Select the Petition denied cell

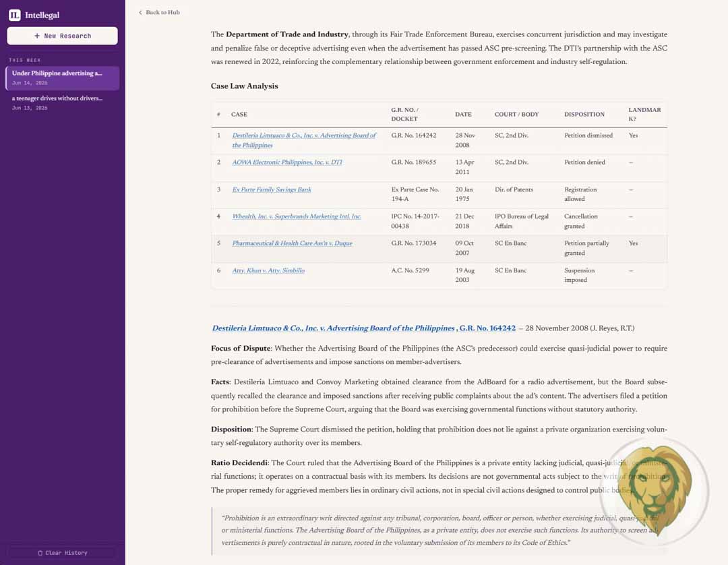(x=584, y=162)
